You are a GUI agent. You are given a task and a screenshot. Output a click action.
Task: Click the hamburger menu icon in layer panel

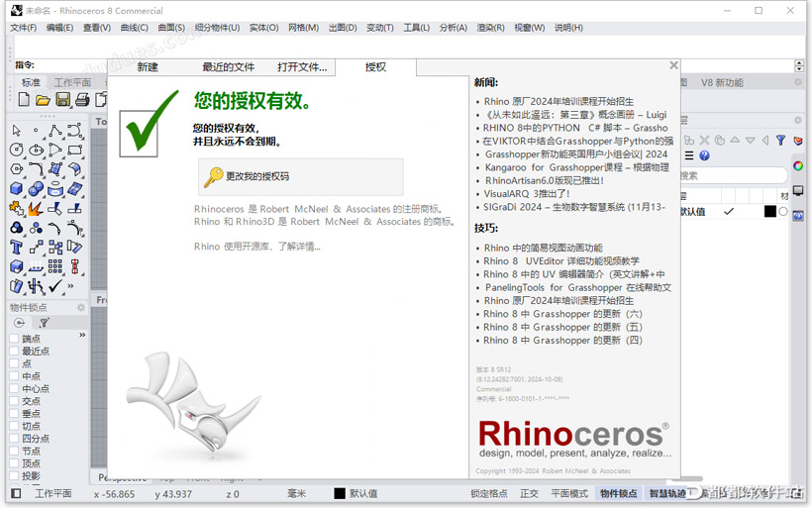tap(689, 155)
